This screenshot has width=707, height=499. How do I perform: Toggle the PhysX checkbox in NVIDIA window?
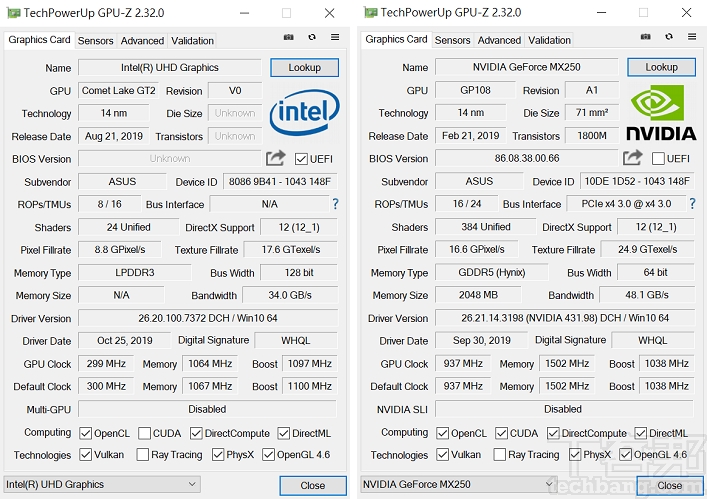coord(575,454)
